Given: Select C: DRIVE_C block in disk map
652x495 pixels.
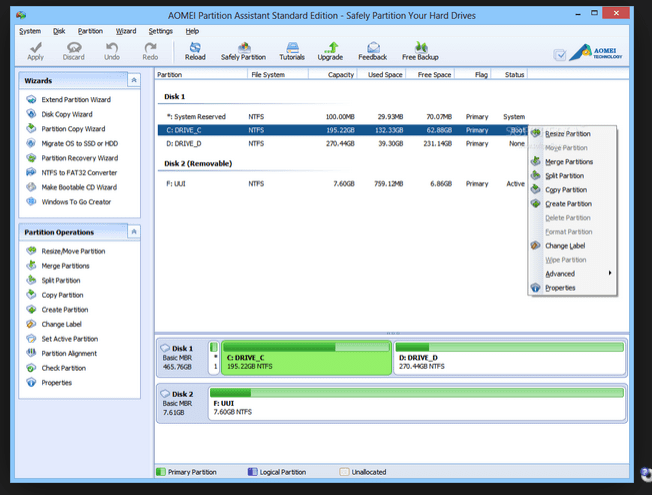Looking at the screenshot, I should (x=306, y=358).
